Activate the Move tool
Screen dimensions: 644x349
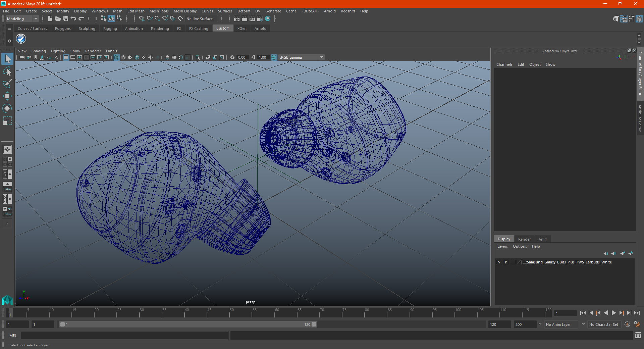coord(7,96)
